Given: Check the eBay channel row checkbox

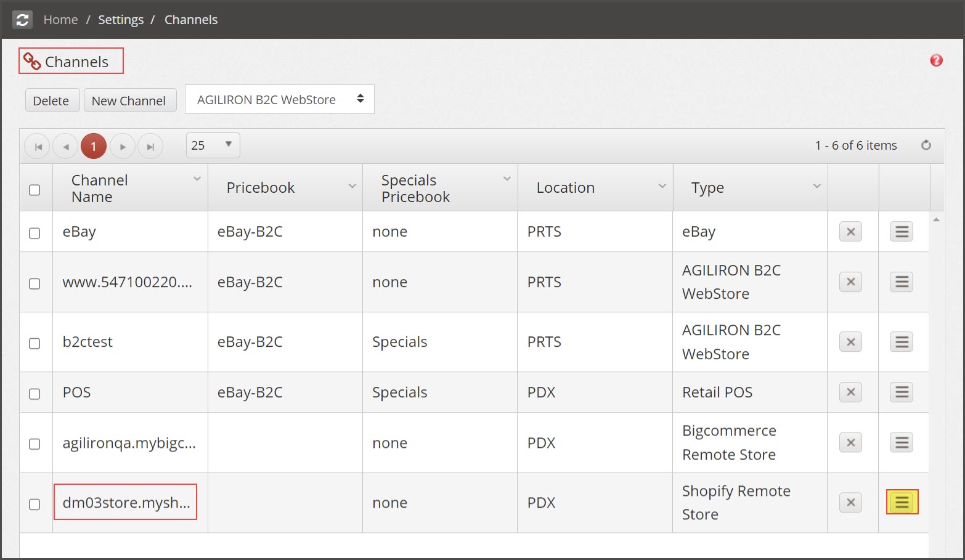Looking at the screenshot, I should tap(35, 233).
